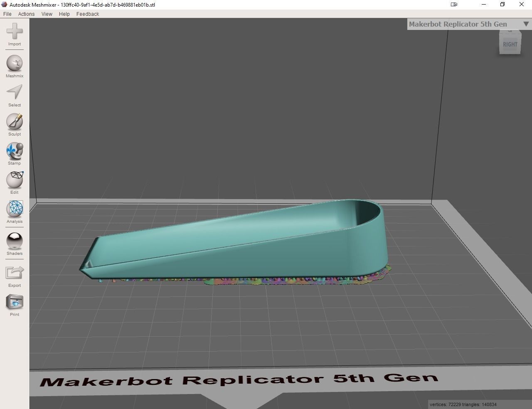Screen dimensions: 532x409
Task: Close the Meshmixer window
Action: click(522, 5)
